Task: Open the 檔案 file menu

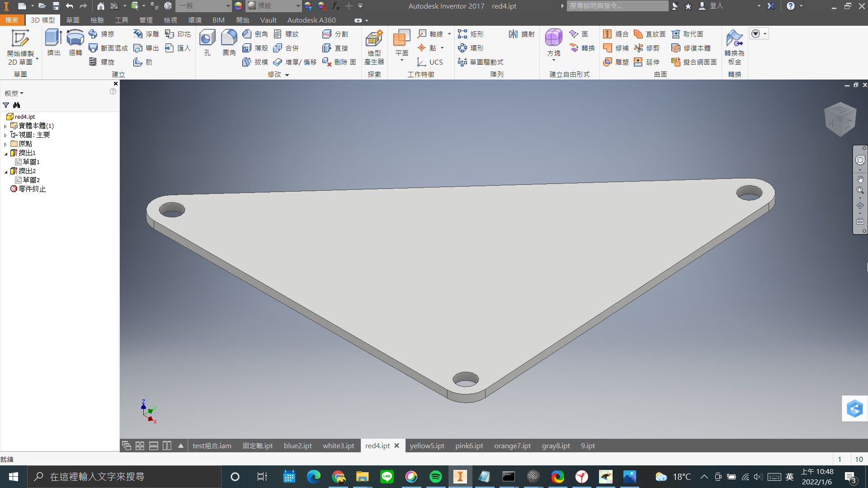Action: tap(12, 20)
